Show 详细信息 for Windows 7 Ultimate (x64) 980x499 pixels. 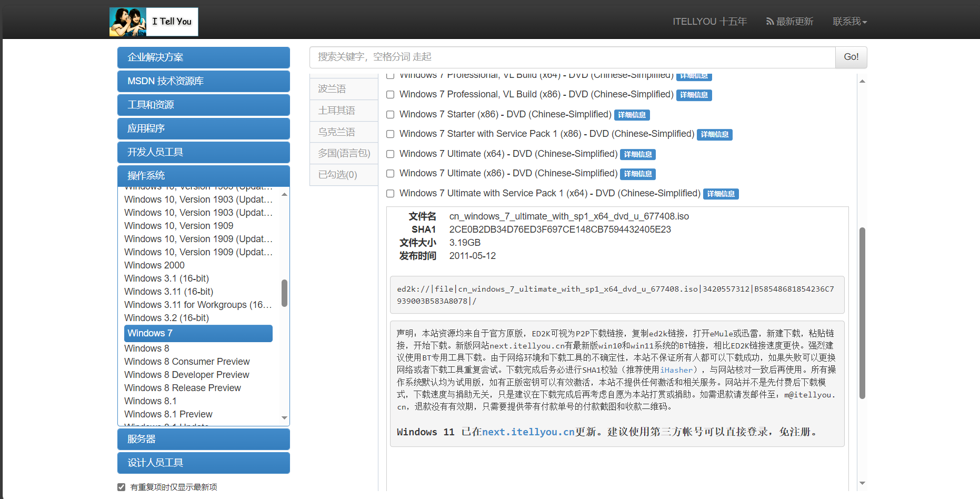pyautogui.click(x=637, y=154)
